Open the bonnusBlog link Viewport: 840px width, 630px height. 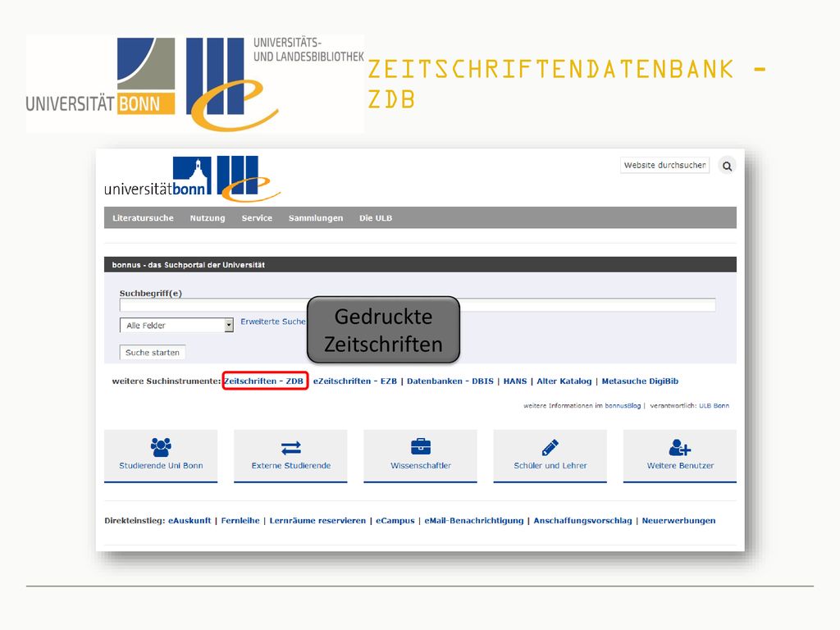tap(623, 405)
